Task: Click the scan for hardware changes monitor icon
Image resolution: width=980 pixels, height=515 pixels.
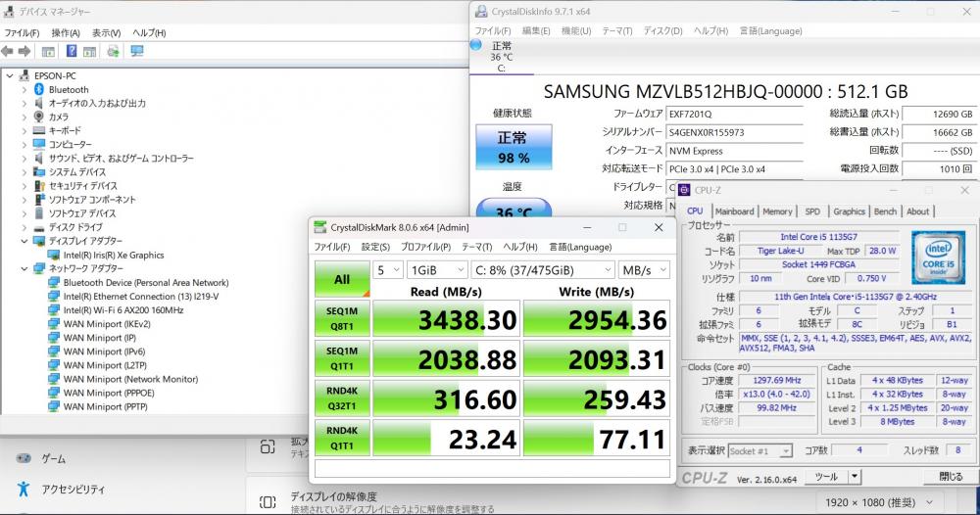Action: tap(136, 51)
